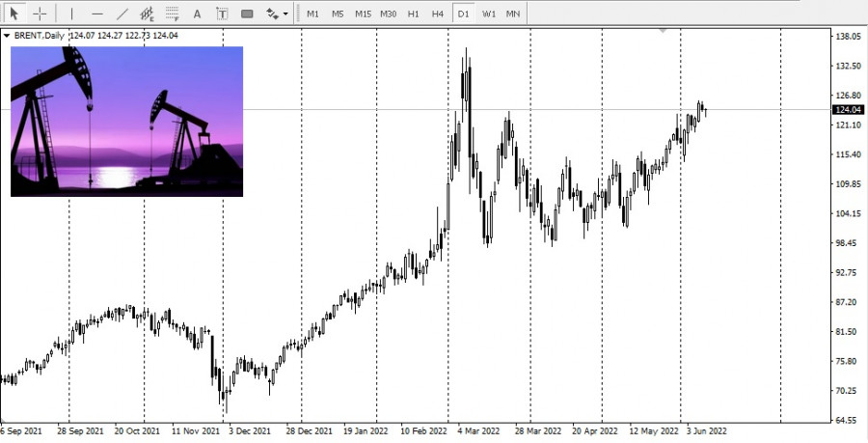Click price axis value 132.50

[848, 66]
